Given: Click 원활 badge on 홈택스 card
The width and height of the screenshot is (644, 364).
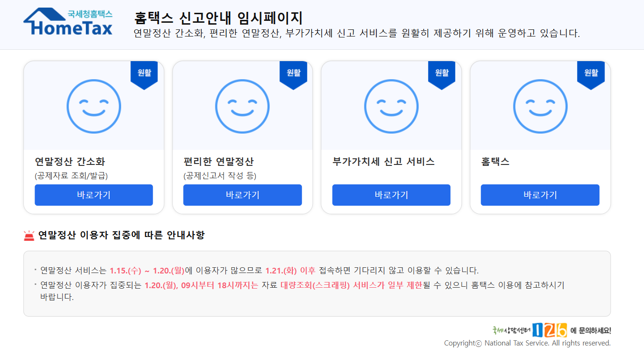Looking at the screenshot, I should click(x=591, y=75).
